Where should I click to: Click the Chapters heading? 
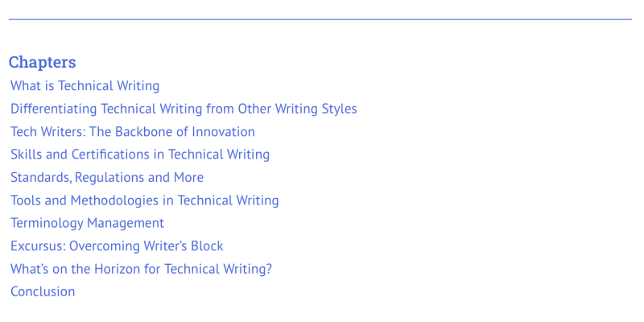(x=43, y=63)
